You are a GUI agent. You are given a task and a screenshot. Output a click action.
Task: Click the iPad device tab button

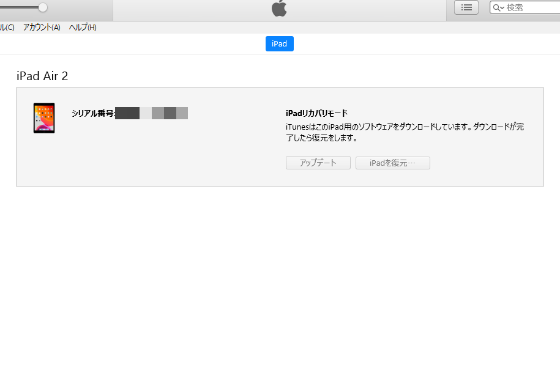(279, 43)
